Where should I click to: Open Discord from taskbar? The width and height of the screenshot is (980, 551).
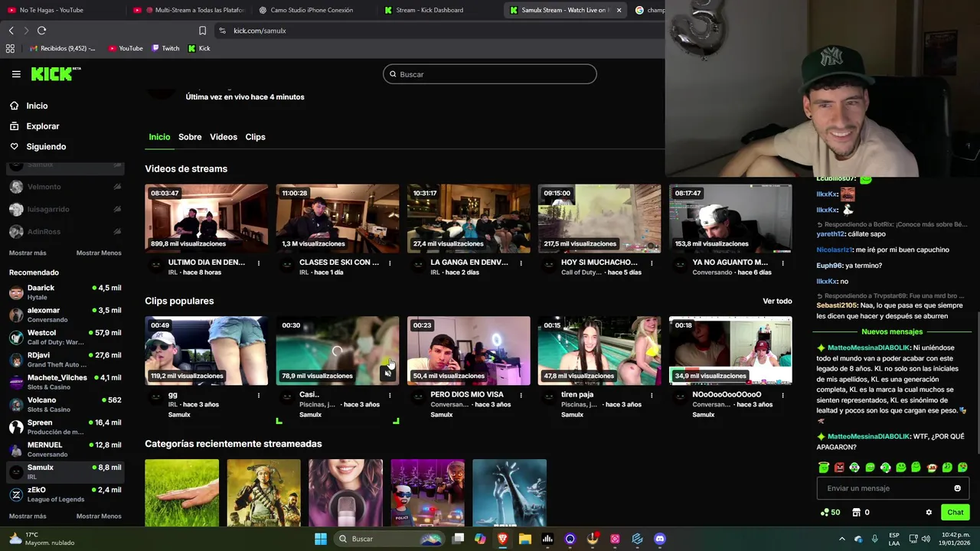click(660, 539)
